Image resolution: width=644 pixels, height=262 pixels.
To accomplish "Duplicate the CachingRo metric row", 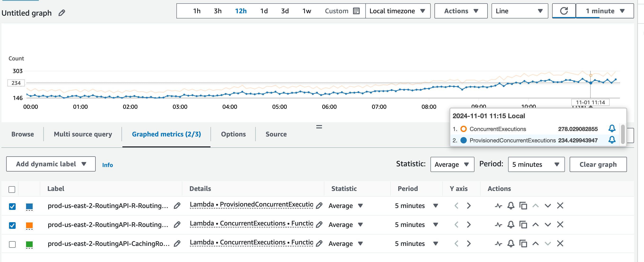I will 523,244.
